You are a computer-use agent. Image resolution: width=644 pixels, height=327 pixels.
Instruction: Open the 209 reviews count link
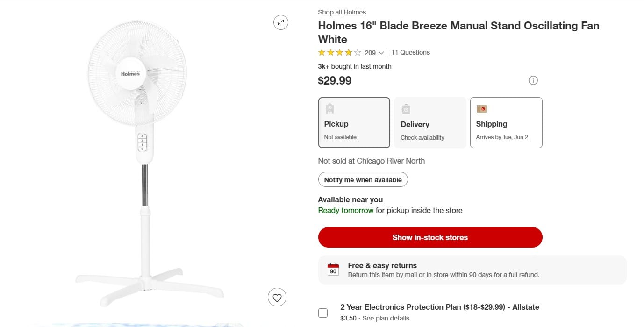coord(370,53)
